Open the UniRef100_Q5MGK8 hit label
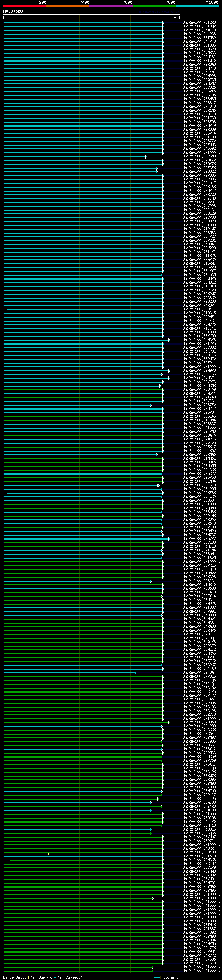 199,860
